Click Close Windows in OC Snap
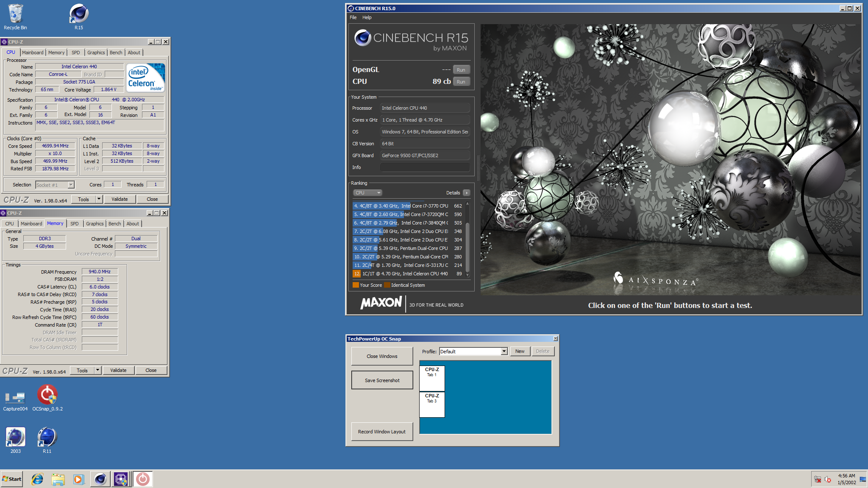Viewport: 868px width, 488px height. click(x=382, y=356)
